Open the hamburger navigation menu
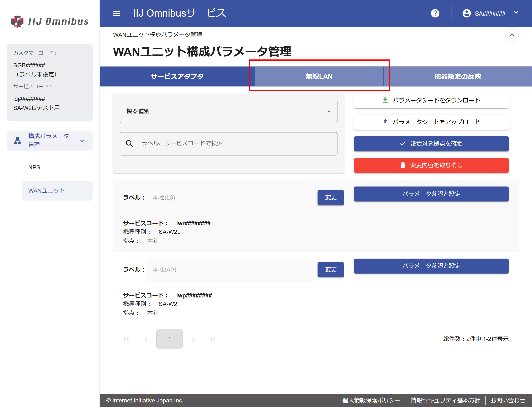 pyautogui.click(x=116, y=13)
